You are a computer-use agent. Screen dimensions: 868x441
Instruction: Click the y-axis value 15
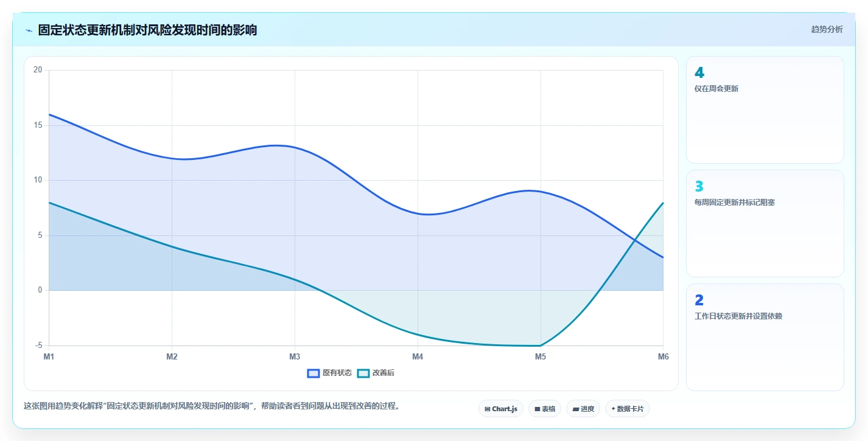(38, 125)
